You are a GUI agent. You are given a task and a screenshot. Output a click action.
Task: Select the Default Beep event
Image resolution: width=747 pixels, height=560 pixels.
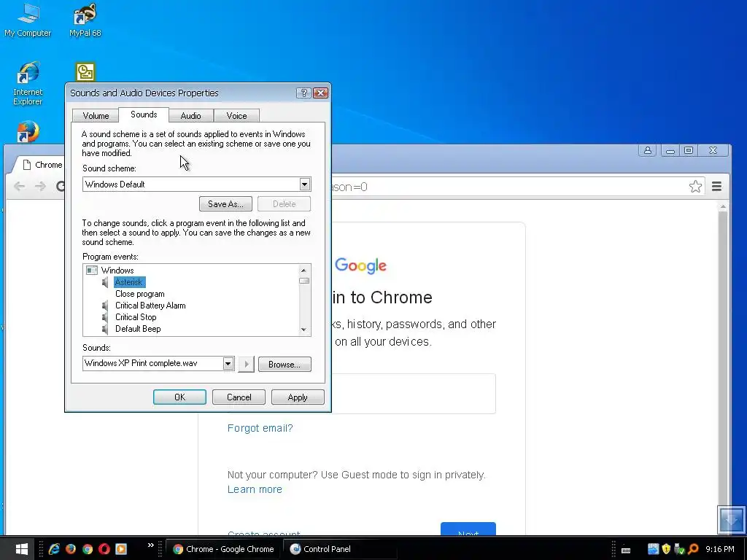[138, 329]
